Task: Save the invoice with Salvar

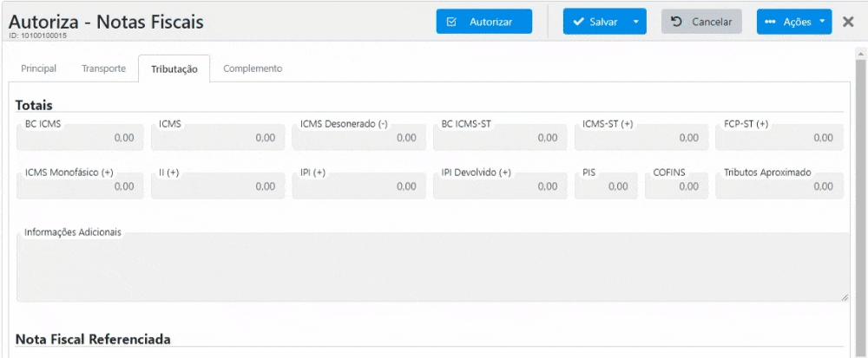Action: click(595, 22)
